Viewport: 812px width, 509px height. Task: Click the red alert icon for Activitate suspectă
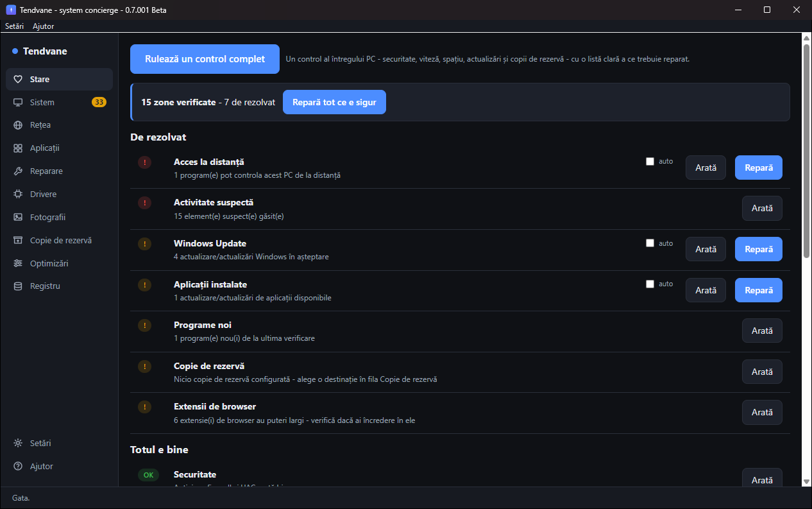pyautogui.click(x=145, y=203)
